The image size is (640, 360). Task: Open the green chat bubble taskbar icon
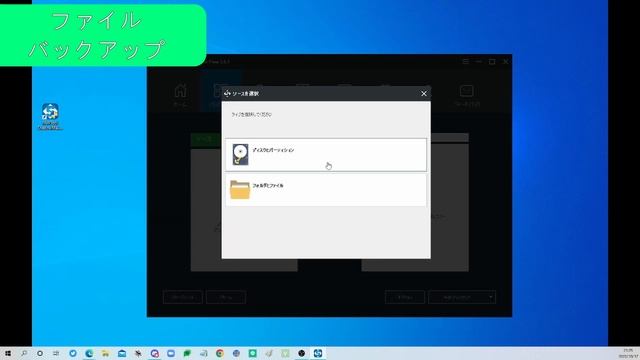click(187, 353)
